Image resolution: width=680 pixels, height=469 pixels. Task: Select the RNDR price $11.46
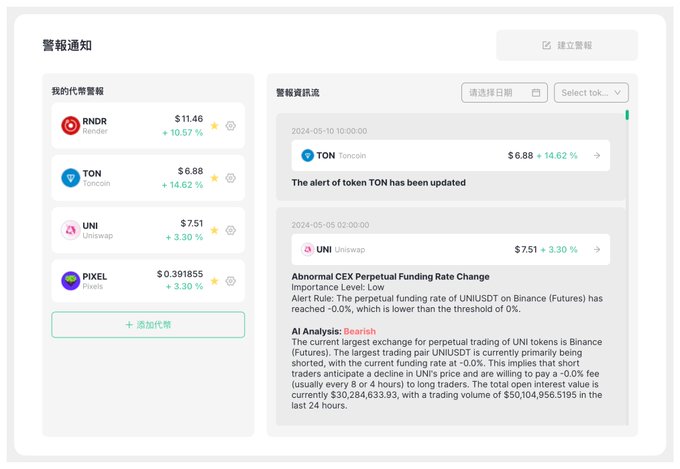pos(189,118)
